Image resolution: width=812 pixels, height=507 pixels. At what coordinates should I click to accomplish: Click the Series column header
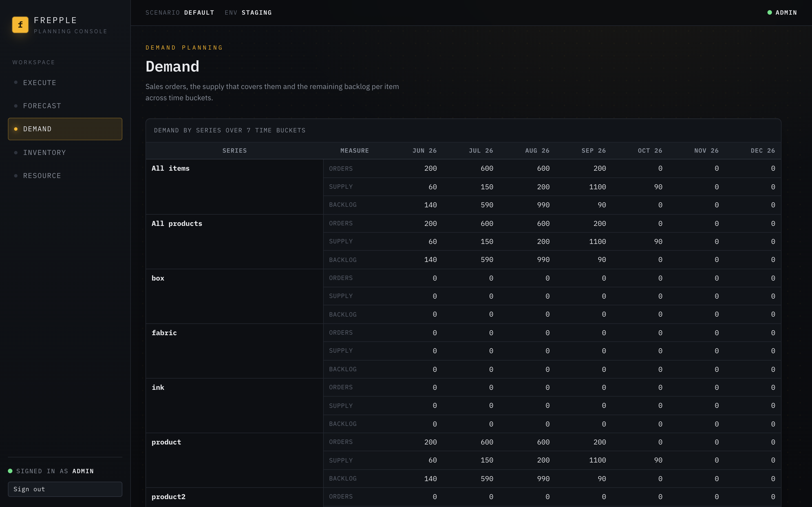(x=235, y=151)
